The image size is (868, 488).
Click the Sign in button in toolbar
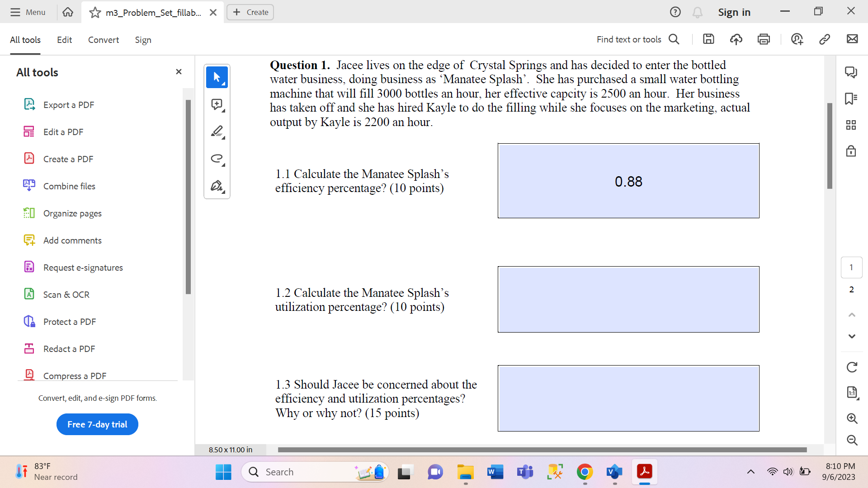click(x=735, y=12)
